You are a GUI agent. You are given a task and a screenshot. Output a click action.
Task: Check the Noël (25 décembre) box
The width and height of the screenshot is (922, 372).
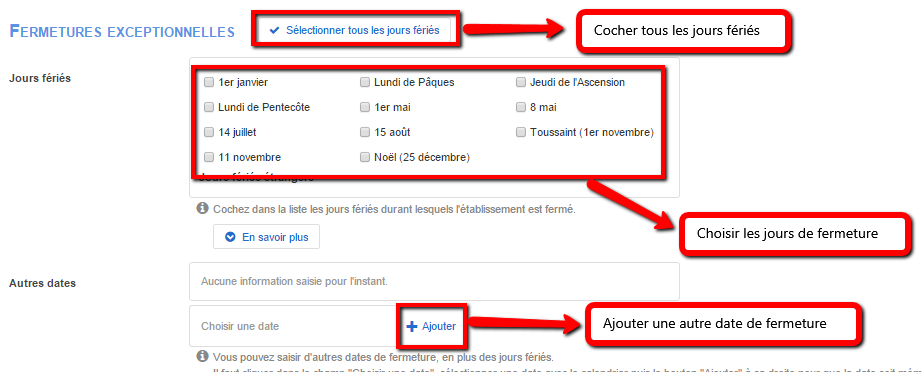pos(365,157)
